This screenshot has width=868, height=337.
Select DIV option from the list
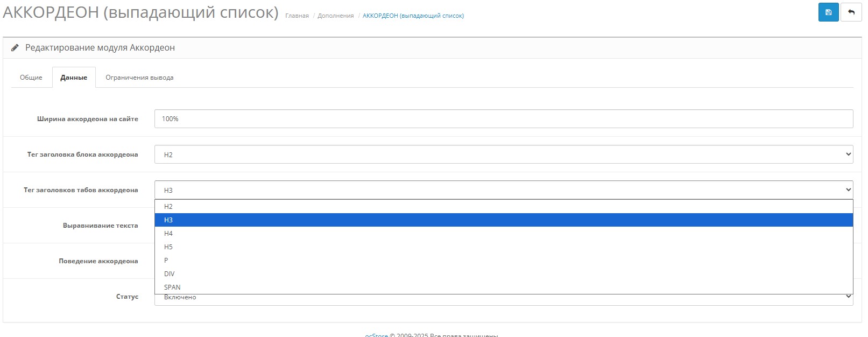coord(170,274)
